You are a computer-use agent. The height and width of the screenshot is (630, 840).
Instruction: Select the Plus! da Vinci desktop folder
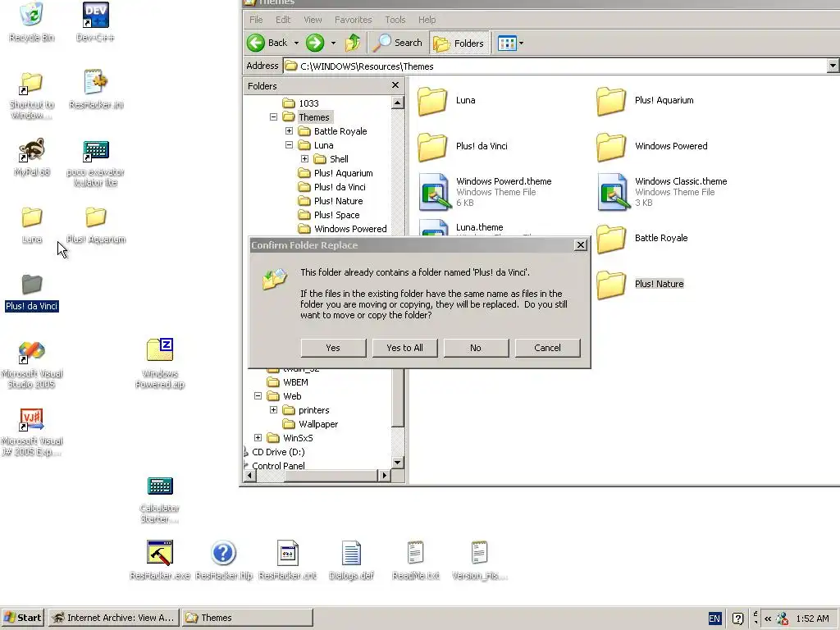point(32,285)
